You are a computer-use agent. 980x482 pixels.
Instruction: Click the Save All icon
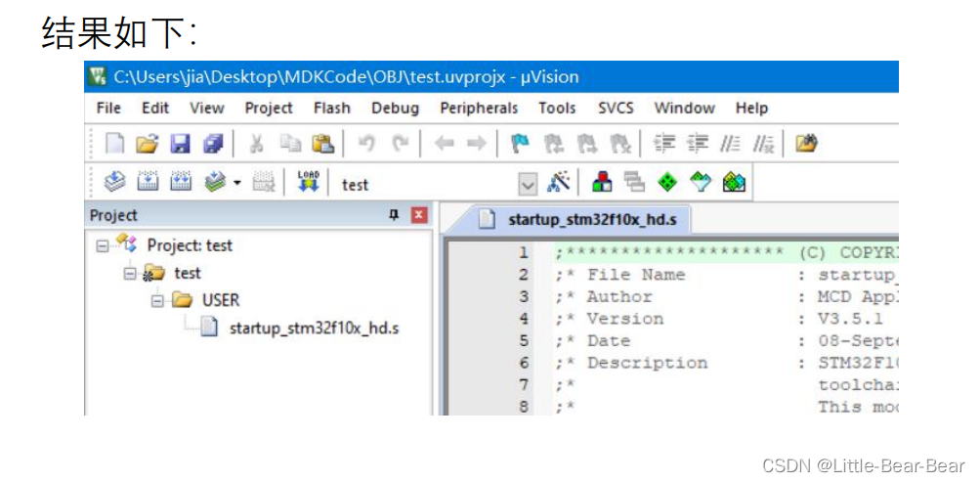point(212,145)
